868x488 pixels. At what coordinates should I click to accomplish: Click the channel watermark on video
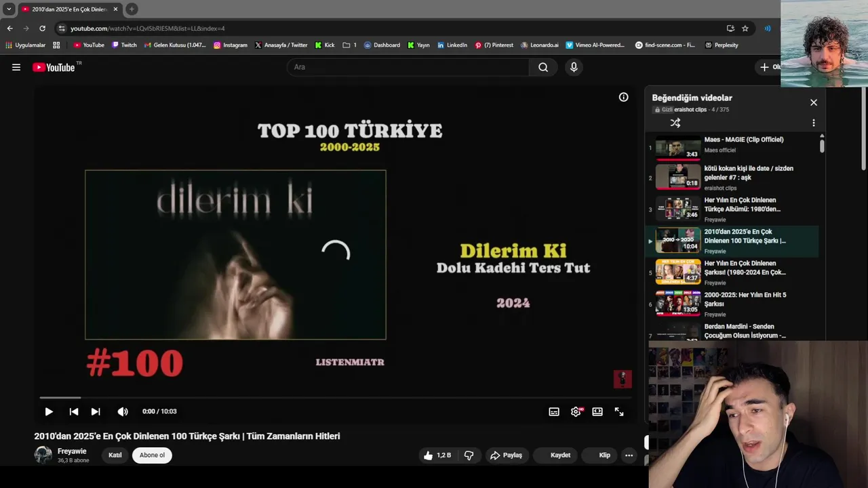tap(623, 379)
